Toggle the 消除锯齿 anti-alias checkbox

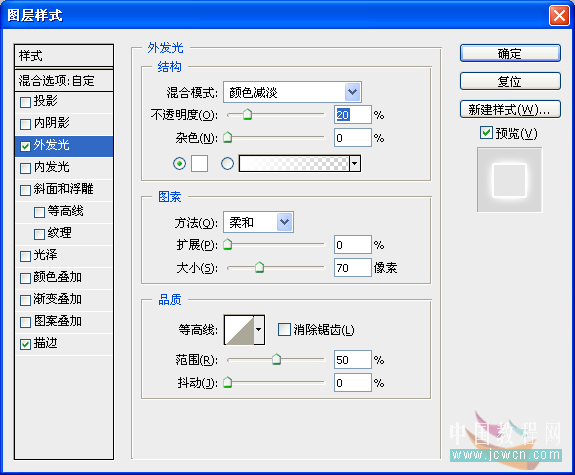point(284,329)
